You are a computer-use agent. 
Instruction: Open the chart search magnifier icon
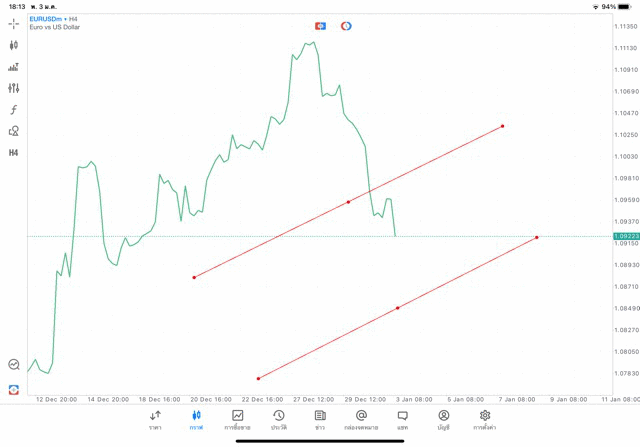(x=14, y=365)
